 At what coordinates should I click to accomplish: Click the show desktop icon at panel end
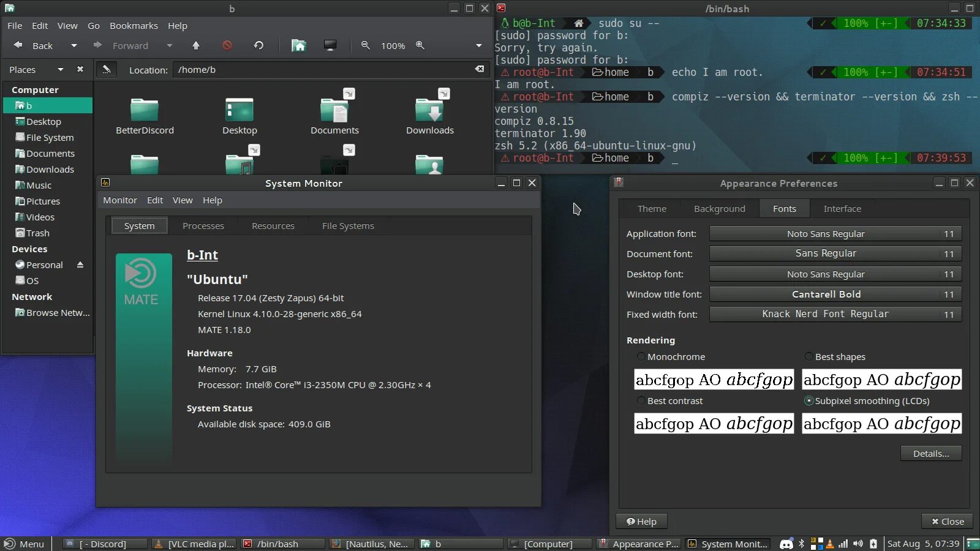973,544
